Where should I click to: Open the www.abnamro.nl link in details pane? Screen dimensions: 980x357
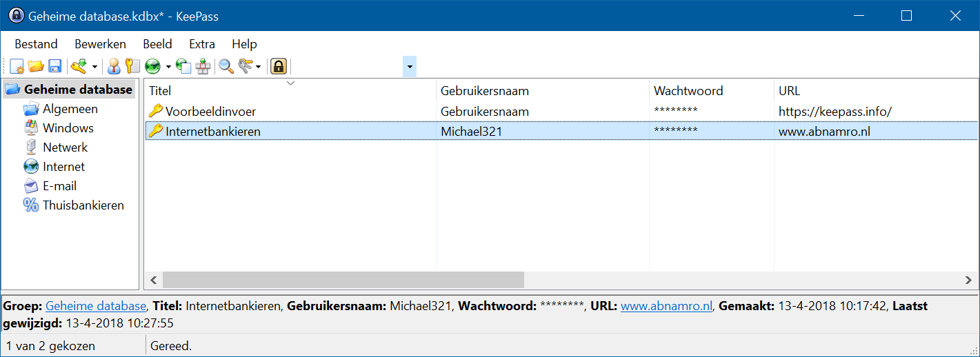666,307
